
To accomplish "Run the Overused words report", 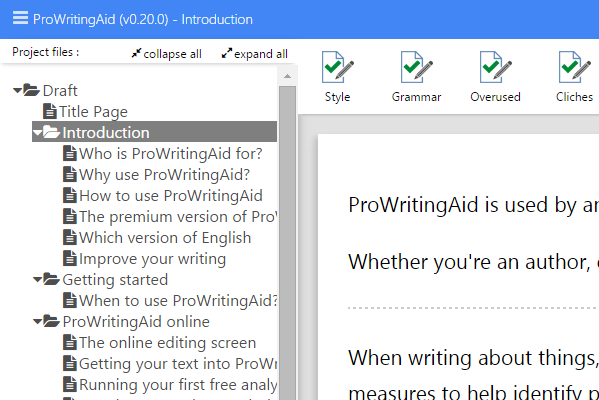I will [495, 77].
